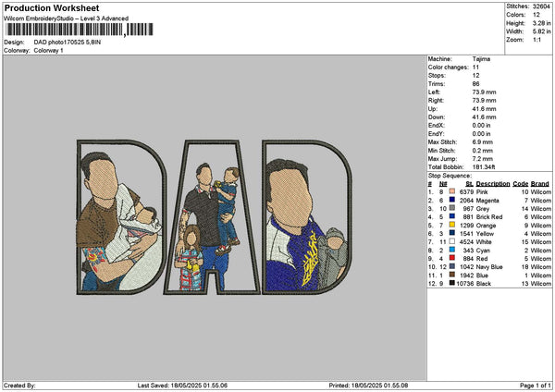
Task: Click the Max Jump value 7.2 mm
Action: point(483,159)
